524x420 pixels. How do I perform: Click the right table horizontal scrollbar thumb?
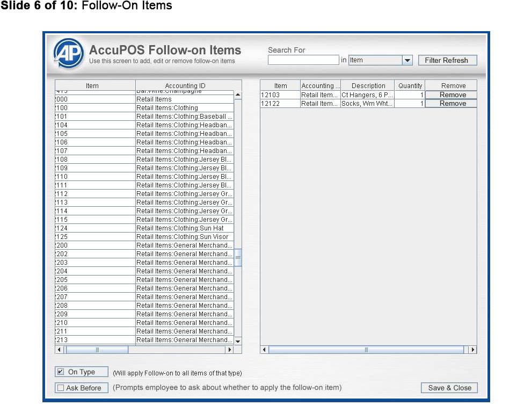click(x=366, y=350)
